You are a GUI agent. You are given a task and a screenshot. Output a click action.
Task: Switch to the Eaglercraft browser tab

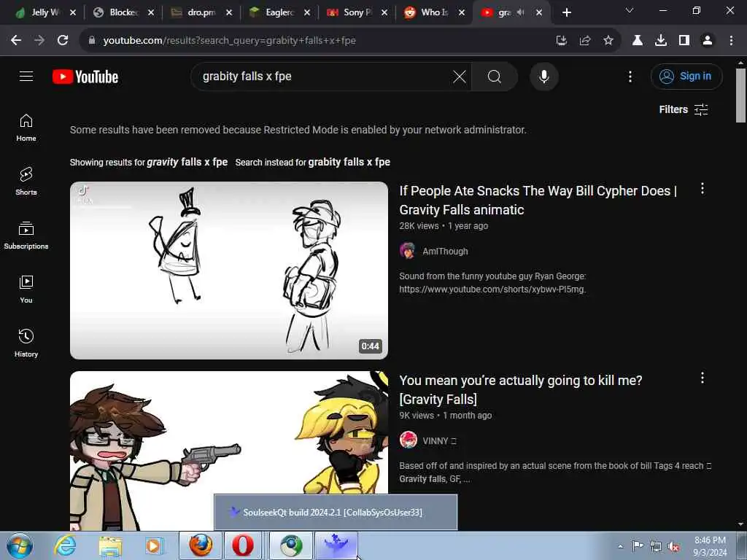coord(273,12)
